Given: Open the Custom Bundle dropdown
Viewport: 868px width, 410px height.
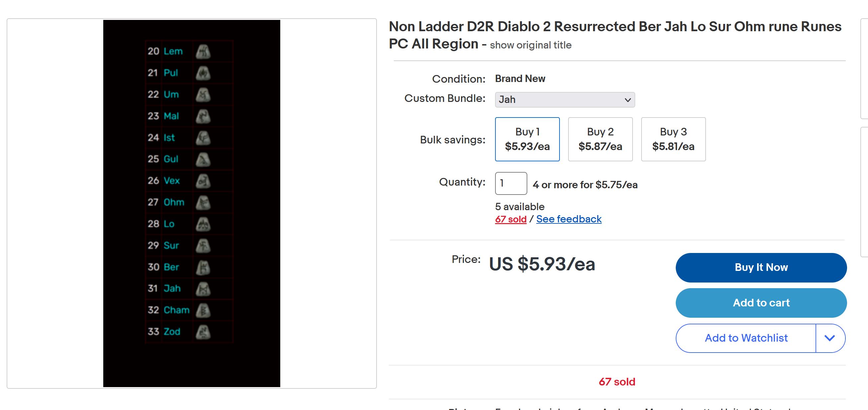Looking at the screenshot, I should (565, 100).
